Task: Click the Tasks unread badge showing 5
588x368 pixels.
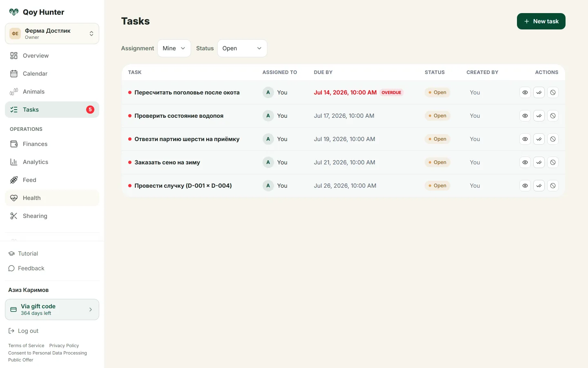Action: click(90, 110)
